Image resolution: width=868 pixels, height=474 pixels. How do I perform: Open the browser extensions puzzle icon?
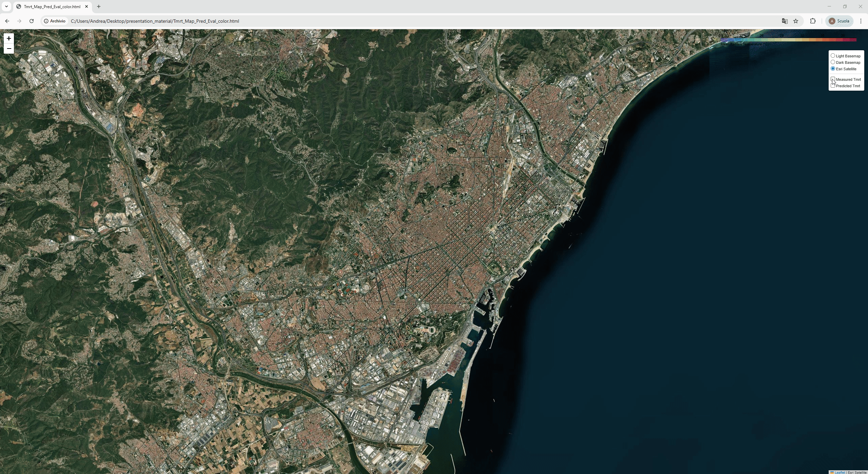click(813, 21)
